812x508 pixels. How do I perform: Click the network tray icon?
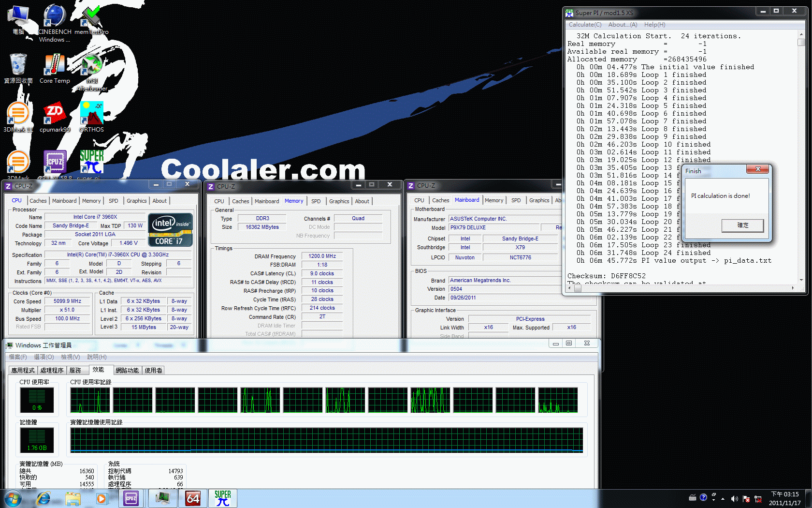758,498
